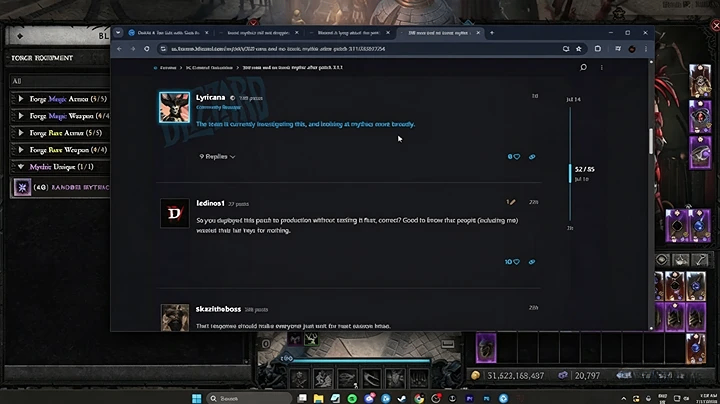Open the Windows Start menu
The width and height of the screenshot is (720, 404).
[x=197, y=398]
